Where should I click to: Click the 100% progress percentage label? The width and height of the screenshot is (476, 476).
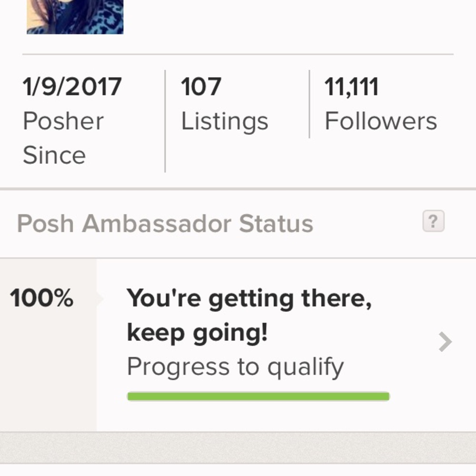(x=42, y=298)
